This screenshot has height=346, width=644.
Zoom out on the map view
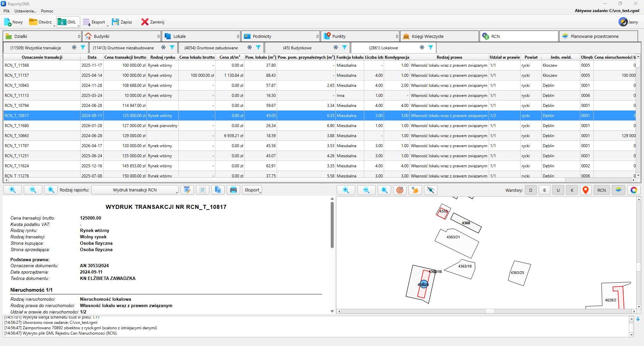coord(366,190)
